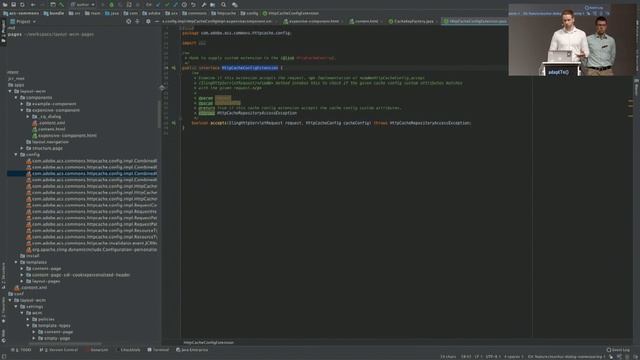
Task: Switch to the expensive-component.html tab
Action: tap(311, 21)
